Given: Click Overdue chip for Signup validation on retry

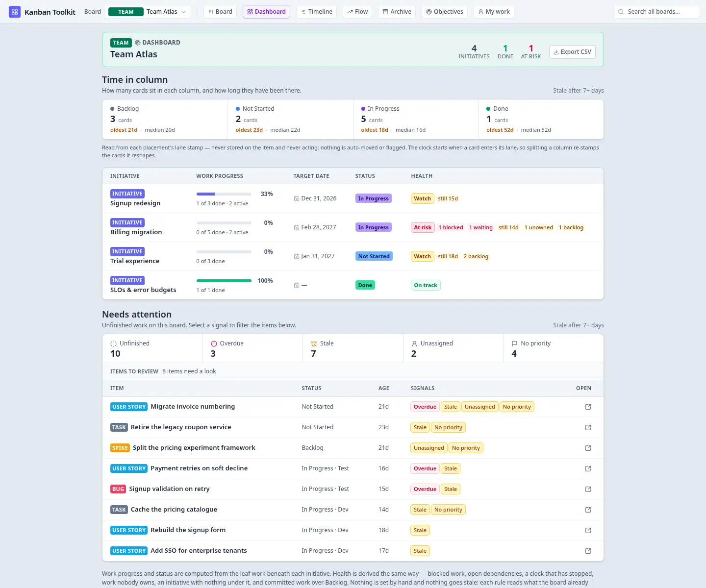Looking at the screenshot, I should click(425, 489).
